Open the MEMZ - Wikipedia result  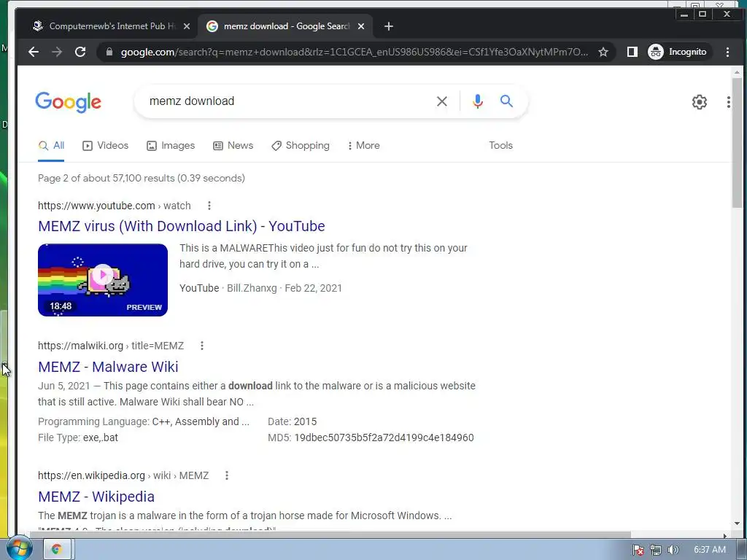click(x=96, y=497)
